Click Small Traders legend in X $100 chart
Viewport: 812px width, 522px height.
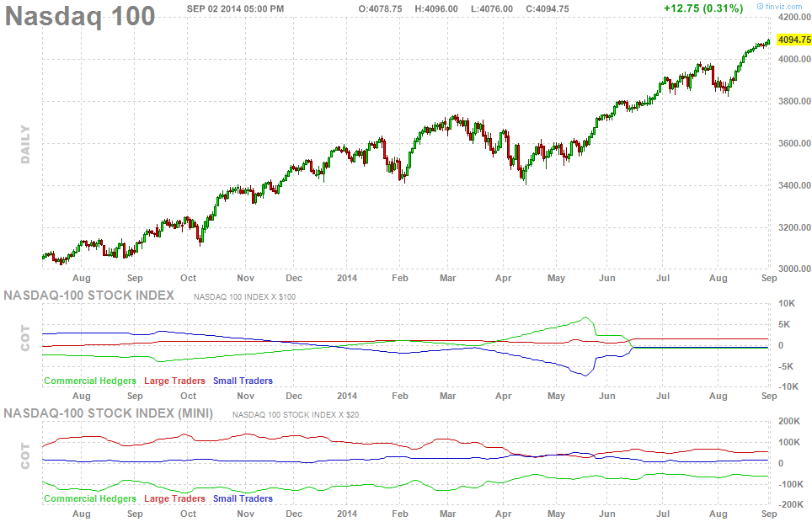[243, 381]
